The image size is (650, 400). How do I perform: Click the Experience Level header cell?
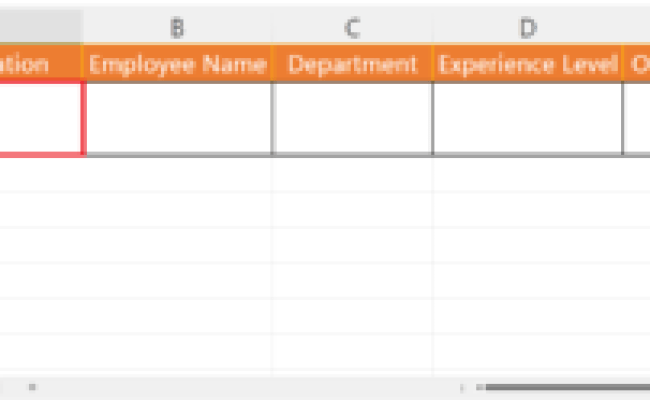tap(528, 63)
